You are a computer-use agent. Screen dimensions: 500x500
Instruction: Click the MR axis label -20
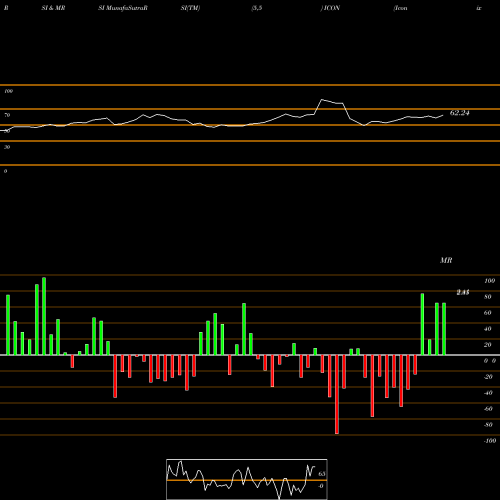point(488,377)
